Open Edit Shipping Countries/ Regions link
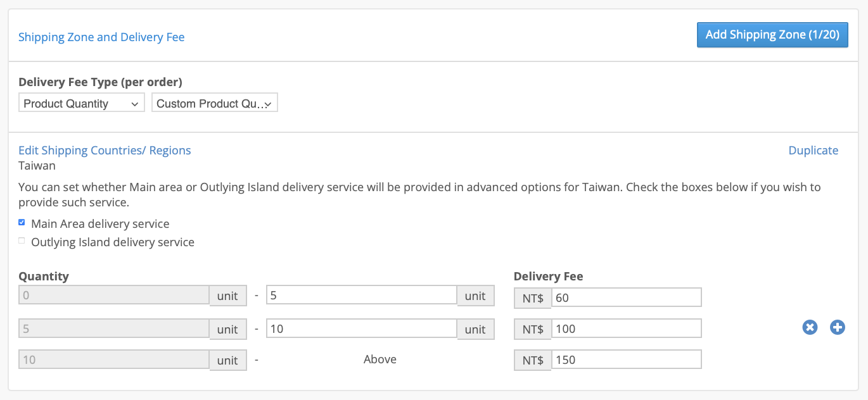 click(x=105, y=150)
